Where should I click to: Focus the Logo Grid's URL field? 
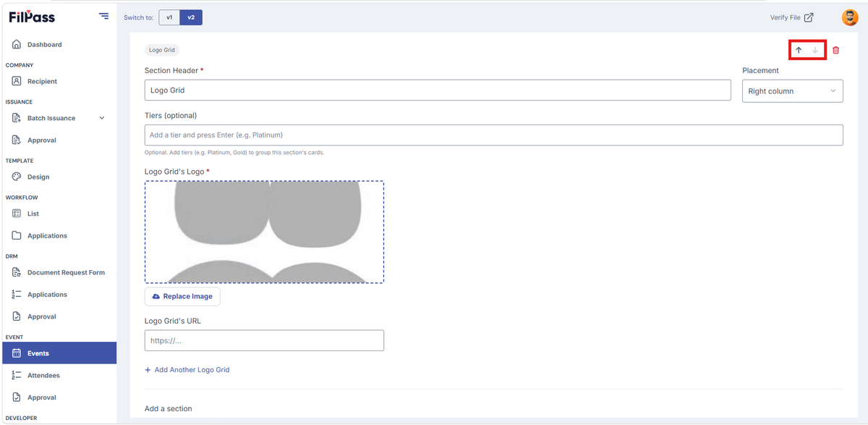pos(264,340)
